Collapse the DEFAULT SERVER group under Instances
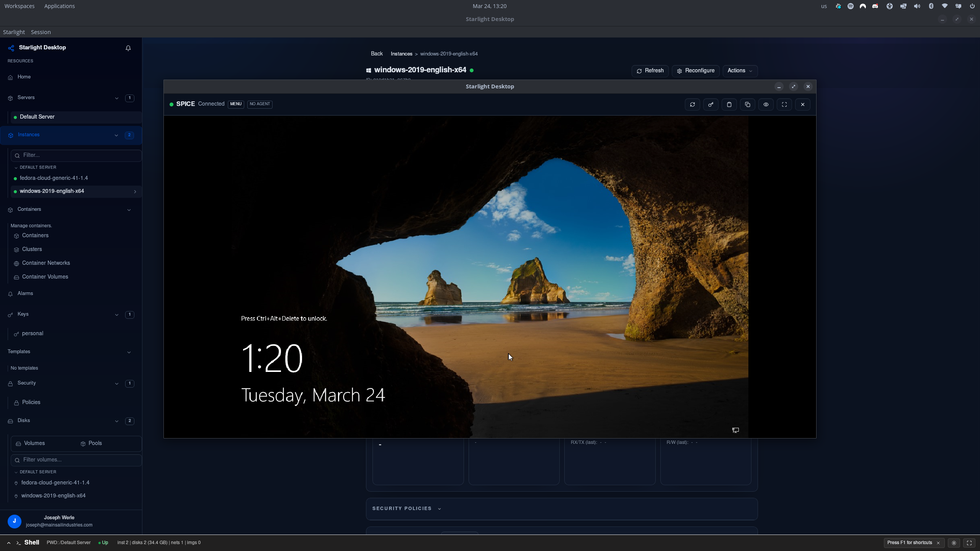Image resolution: width=980 pixels, height=551 pixels. click(16, 168)
